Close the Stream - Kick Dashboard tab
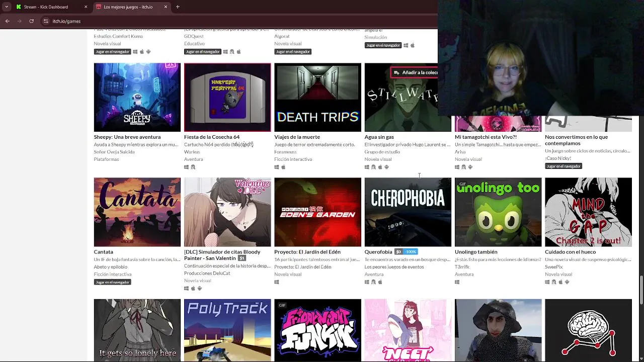 [x=86, y=7]
